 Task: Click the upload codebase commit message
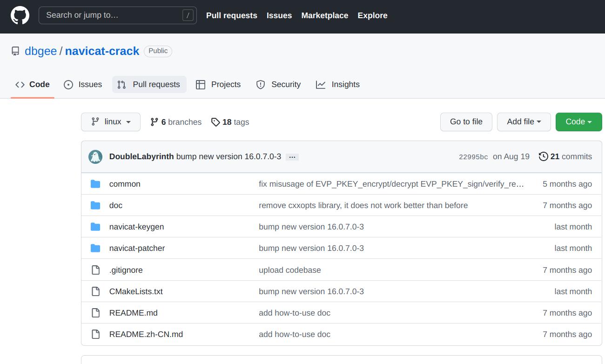(290, 270)
